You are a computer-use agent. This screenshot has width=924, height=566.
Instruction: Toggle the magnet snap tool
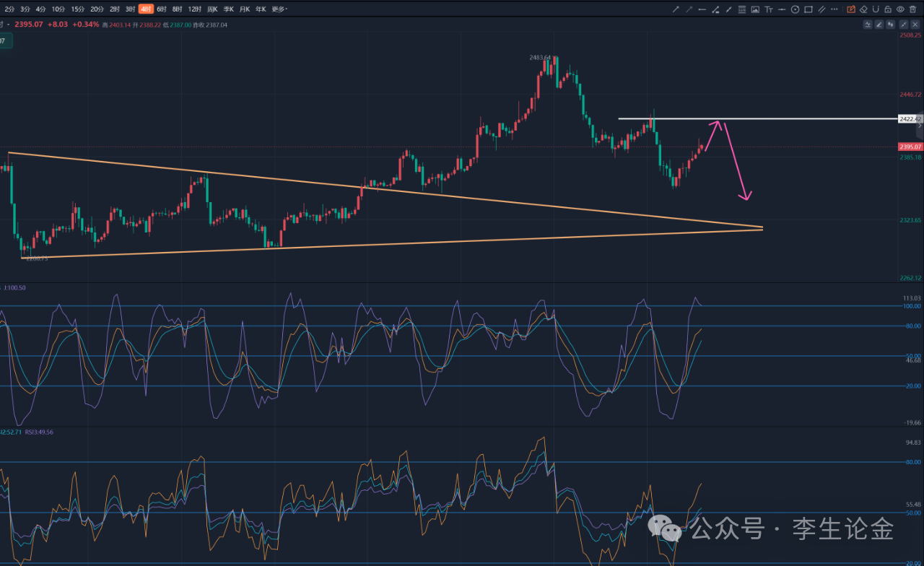pos(876,9)
